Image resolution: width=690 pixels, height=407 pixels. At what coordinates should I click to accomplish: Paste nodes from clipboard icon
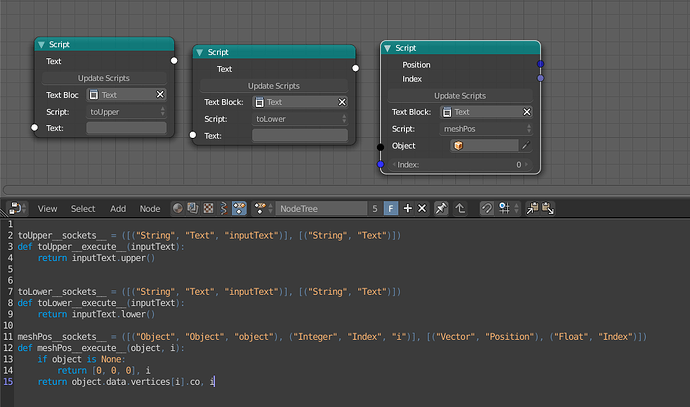click(x=548, y=208)
